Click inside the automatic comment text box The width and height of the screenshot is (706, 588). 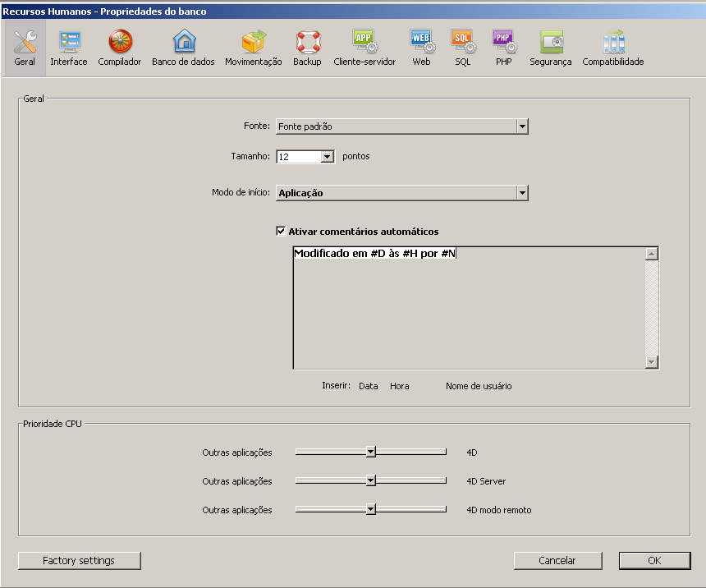(468, 308)
